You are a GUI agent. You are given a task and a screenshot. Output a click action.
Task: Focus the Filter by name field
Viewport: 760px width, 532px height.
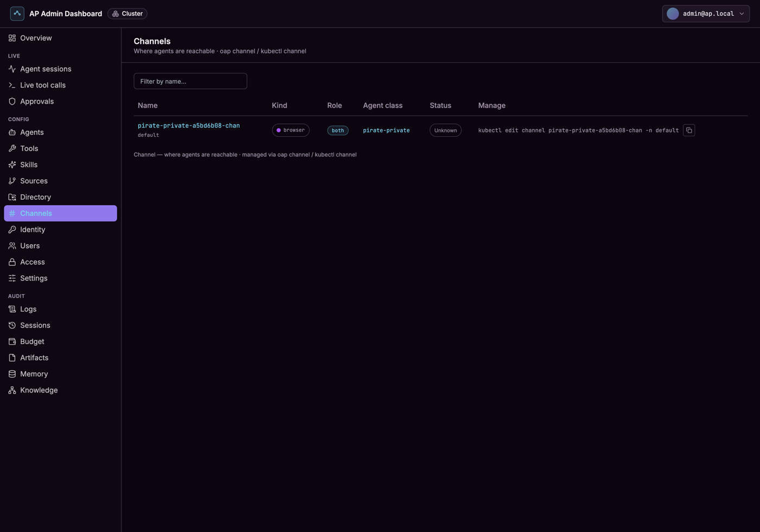(190, 81)
